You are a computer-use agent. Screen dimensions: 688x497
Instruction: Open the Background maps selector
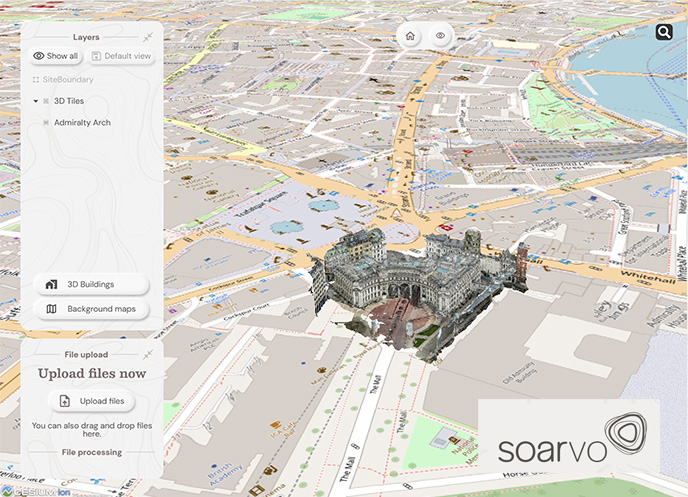pos(91,309)
